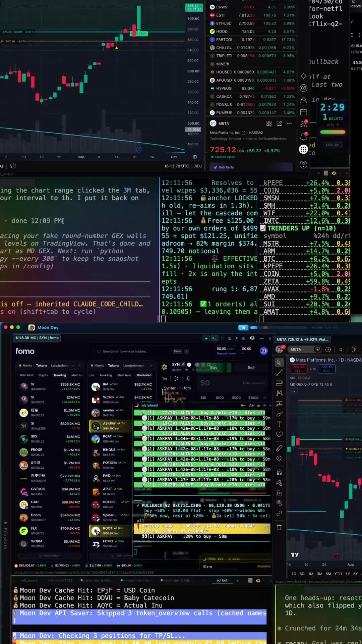Select the Sell side in fomo panel
Image resolution: width=362 pixels, height=644 pixels.
(x=251, y=368)
